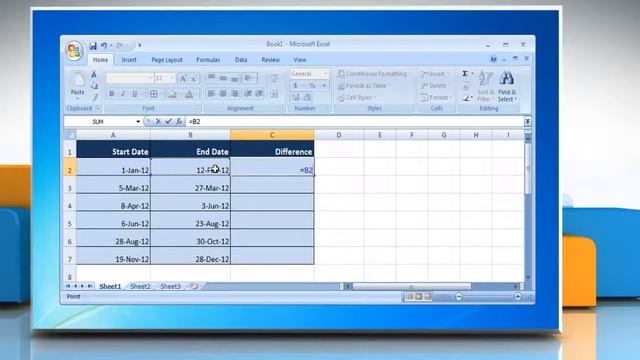Screen dimensions: 640x360
Task: Open Cell Styles dropdown
Action: click(357, 98)
